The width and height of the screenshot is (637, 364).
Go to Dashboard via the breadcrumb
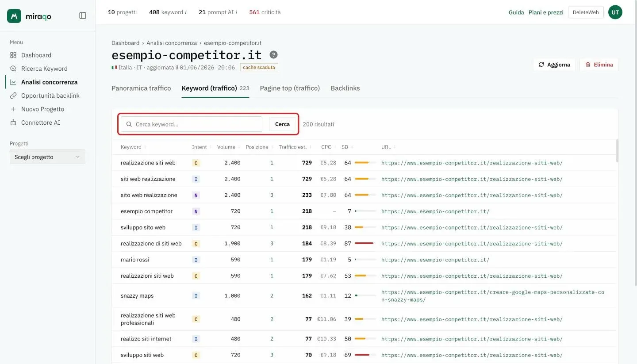click(125, 43)
